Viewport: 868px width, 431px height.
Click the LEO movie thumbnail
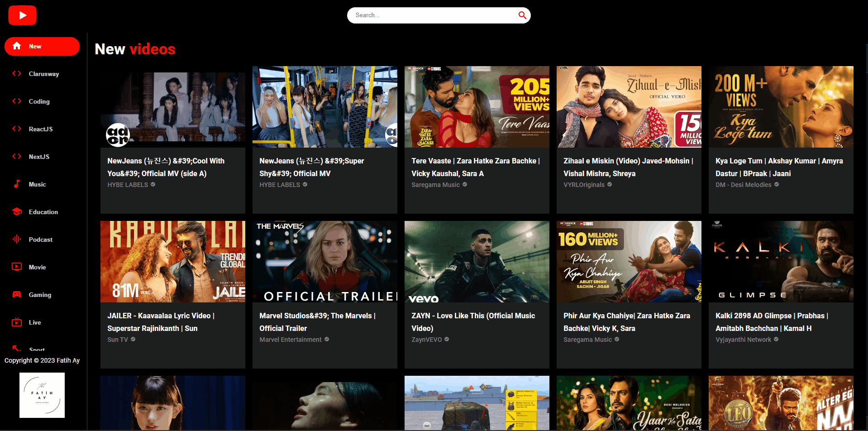coord(781,403)
